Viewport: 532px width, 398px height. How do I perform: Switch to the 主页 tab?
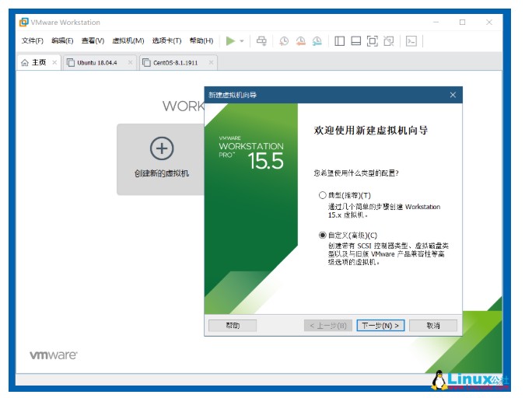click(x=38, y=62)
